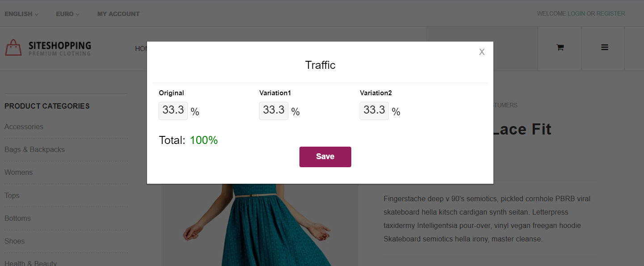Open the shopping cart icon

pos(560,47)
